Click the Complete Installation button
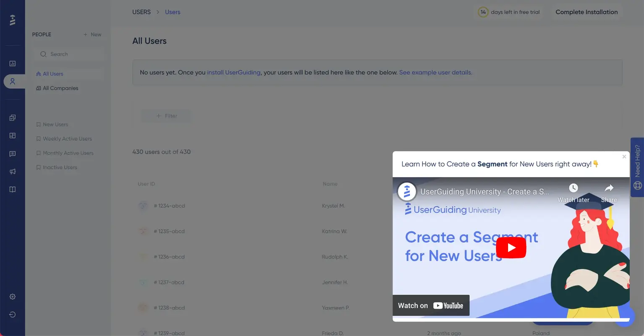This screenshot has width=644, height=336. pos(586,12)
